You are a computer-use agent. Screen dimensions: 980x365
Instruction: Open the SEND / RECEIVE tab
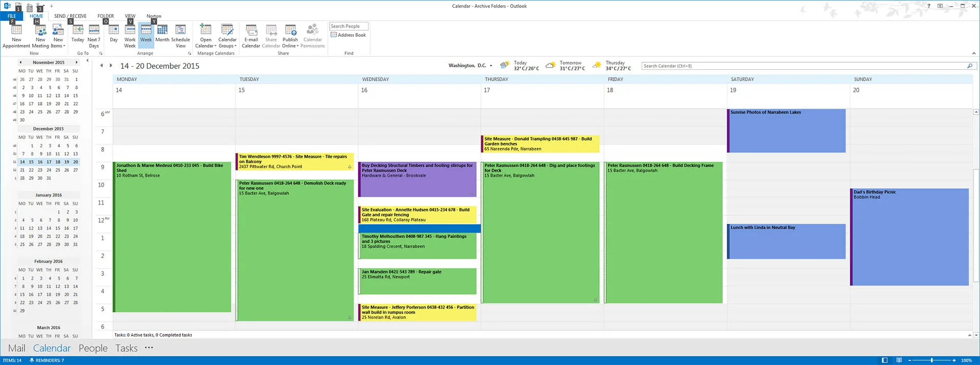[70, 16]
